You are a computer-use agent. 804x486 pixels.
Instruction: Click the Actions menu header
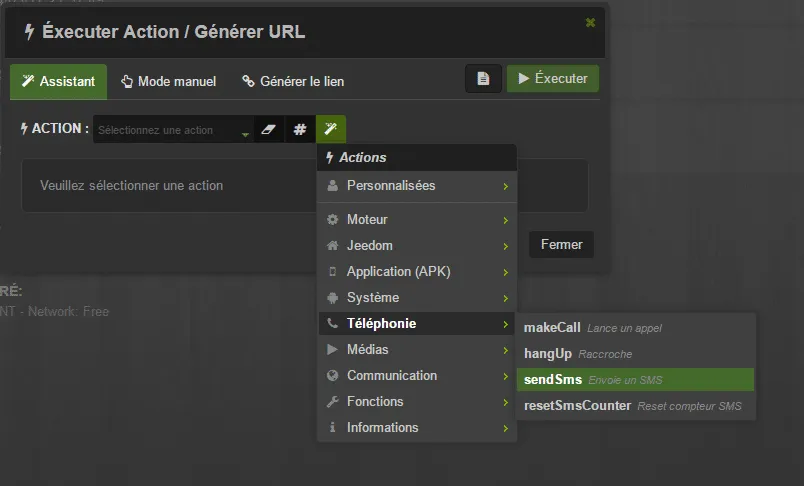(x=416, y=157)
